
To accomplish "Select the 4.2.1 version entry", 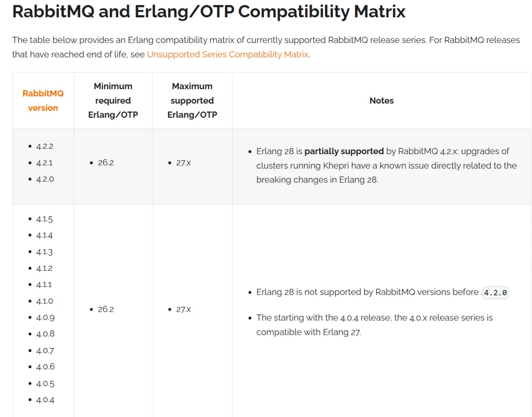I will 44,163.
